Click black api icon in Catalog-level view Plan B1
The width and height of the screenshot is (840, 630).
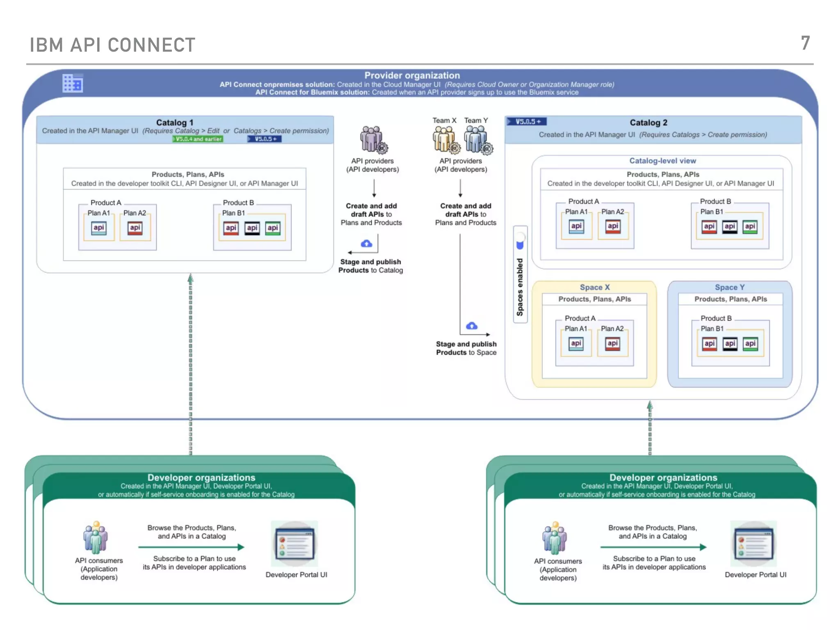(730, 227)
